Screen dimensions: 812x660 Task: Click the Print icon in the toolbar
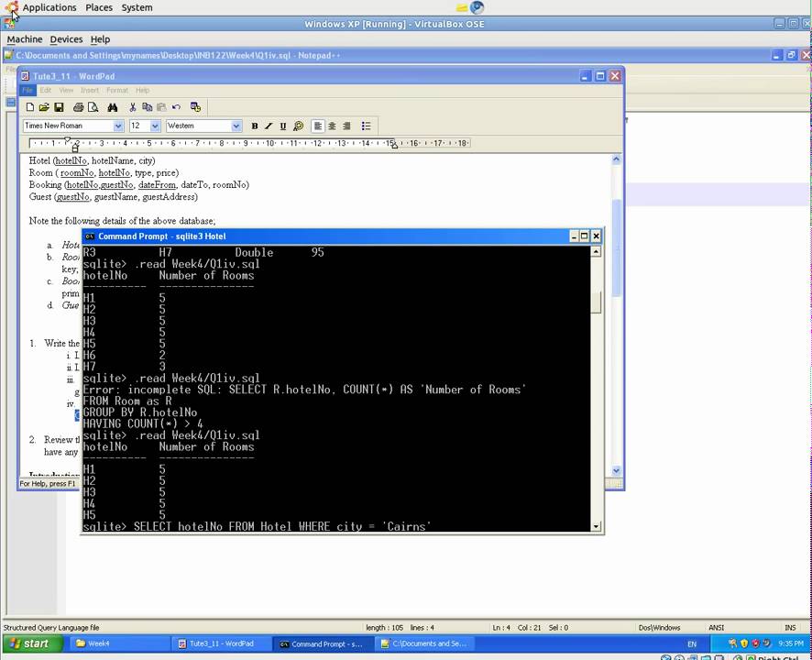[78, 107]
